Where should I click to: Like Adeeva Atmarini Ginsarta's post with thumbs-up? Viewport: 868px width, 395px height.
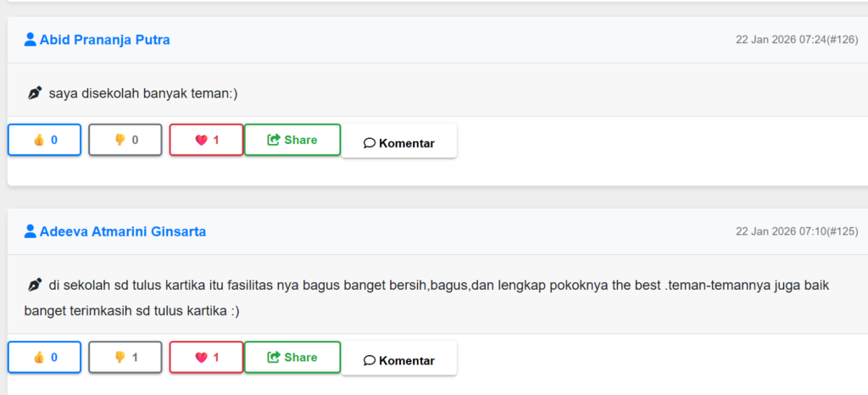click(44, 358)
